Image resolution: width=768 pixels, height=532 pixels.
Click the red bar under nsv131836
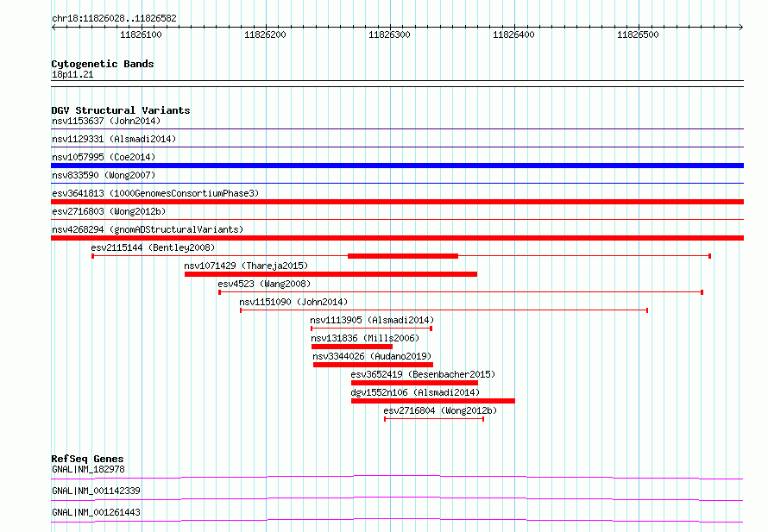click(x=352, y=347)
